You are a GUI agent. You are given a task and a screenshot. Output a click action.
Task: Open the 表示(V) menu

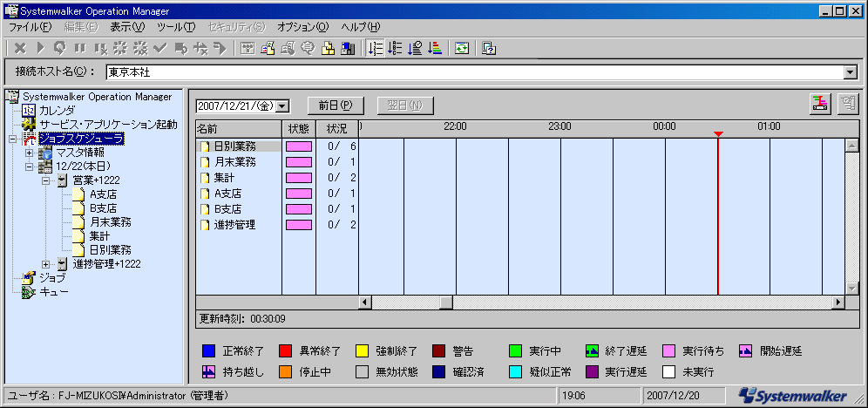[127, 26]
